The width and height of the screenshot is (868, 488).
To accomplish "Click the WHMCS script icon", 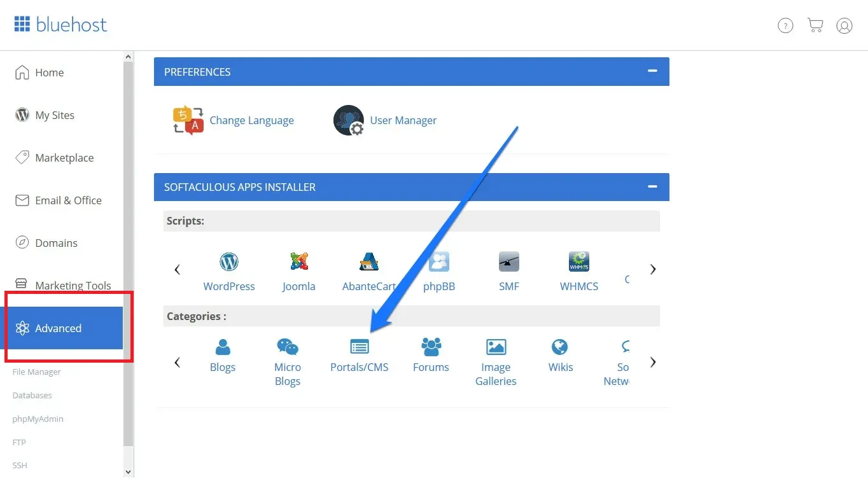I will point(579,261).
